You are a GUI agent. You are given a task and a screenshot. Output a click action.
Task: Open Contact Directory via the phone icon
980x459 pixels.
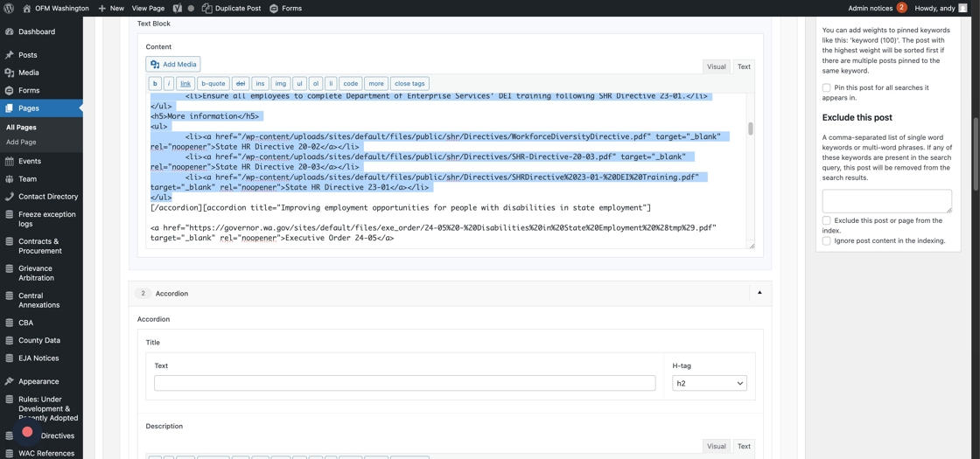point(10,197)
